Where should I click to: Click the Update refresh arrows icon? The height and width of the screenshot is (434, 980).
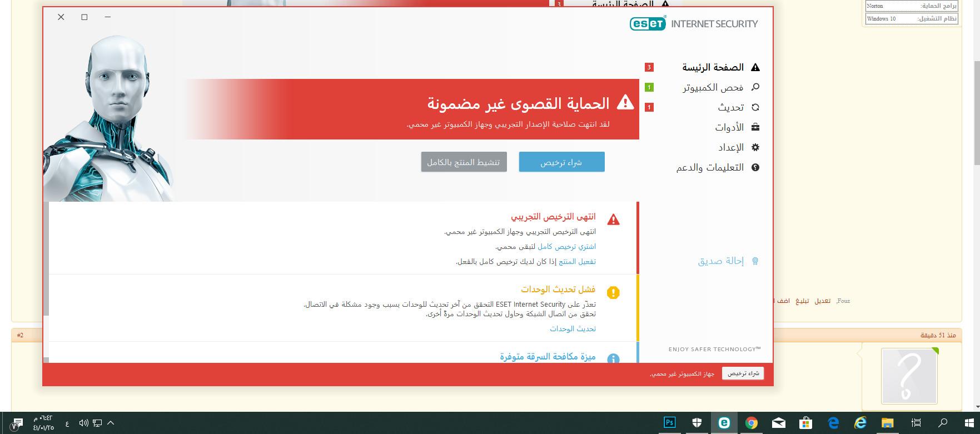755,107
